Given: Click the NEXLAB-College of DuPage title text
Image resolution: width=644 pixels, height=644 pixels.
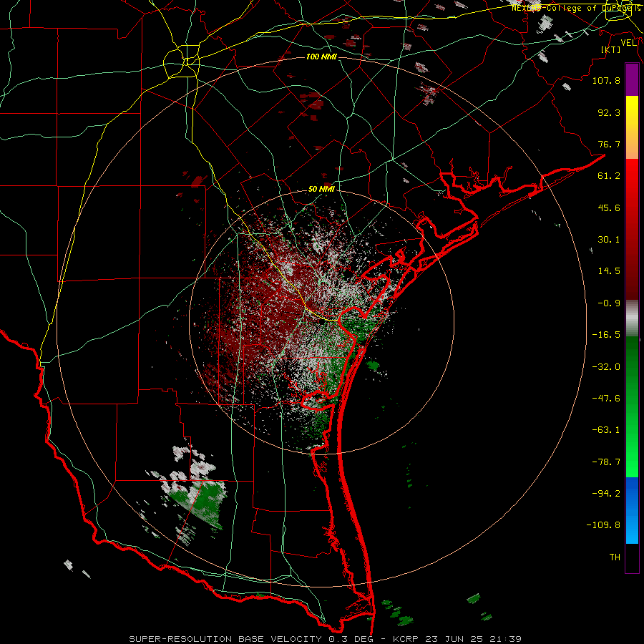Looking at the screenshot, I should 576,8.
